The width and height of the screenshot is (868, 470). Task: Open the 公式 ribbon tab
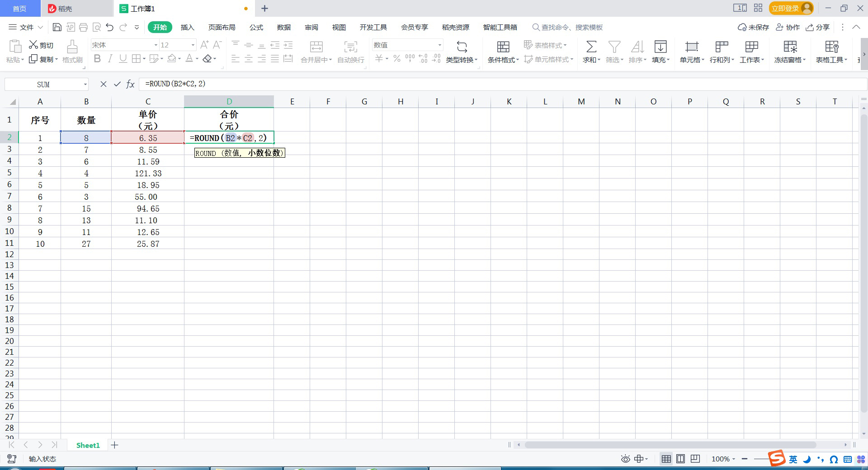(256, 27)
